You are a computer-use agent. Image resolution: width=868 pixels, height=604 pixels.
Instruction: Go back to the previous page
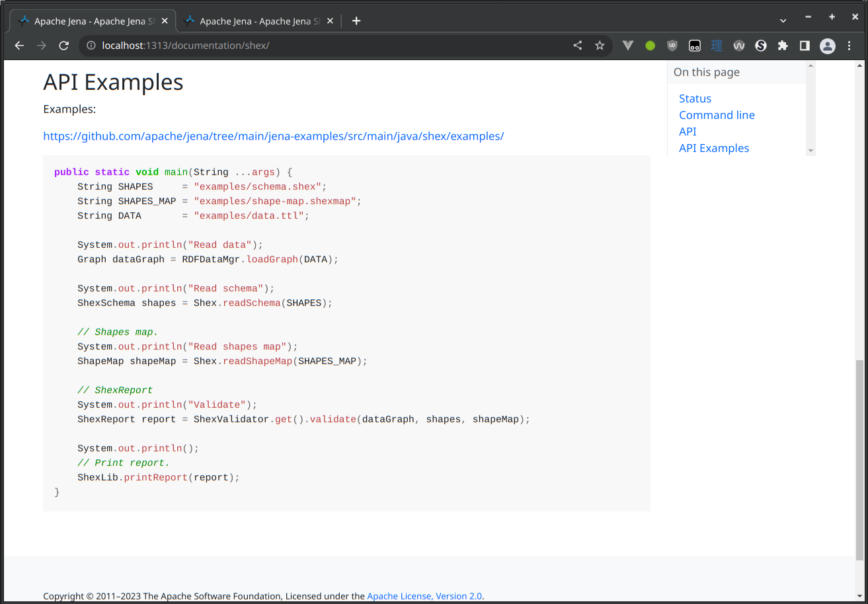(x=19, y=46)
